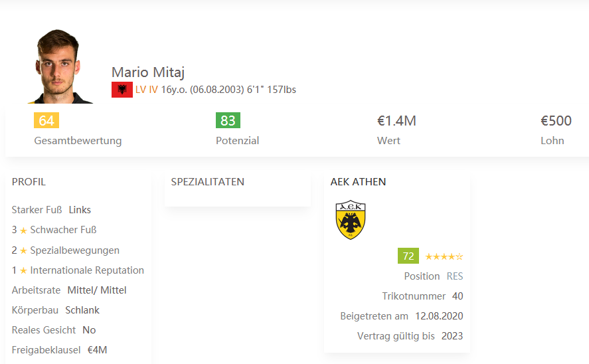Click the club star rating icons
Image resolution: width=589 pixels, height=364 pixels.
point(444,256)
